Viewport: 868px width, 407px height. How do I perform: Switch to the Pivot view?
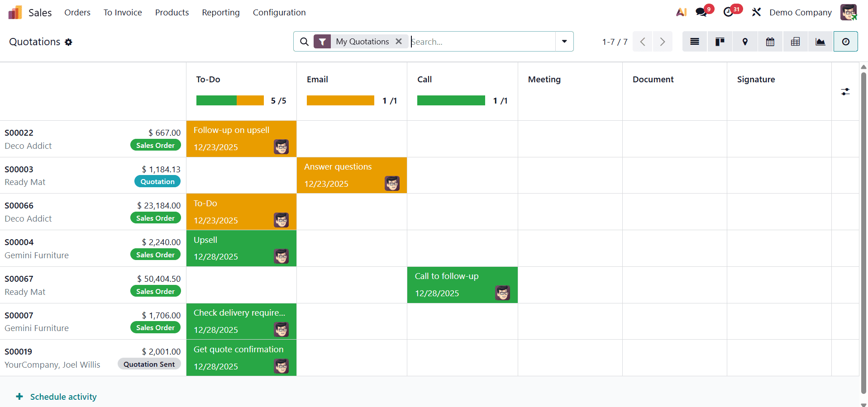click(795, 41)
